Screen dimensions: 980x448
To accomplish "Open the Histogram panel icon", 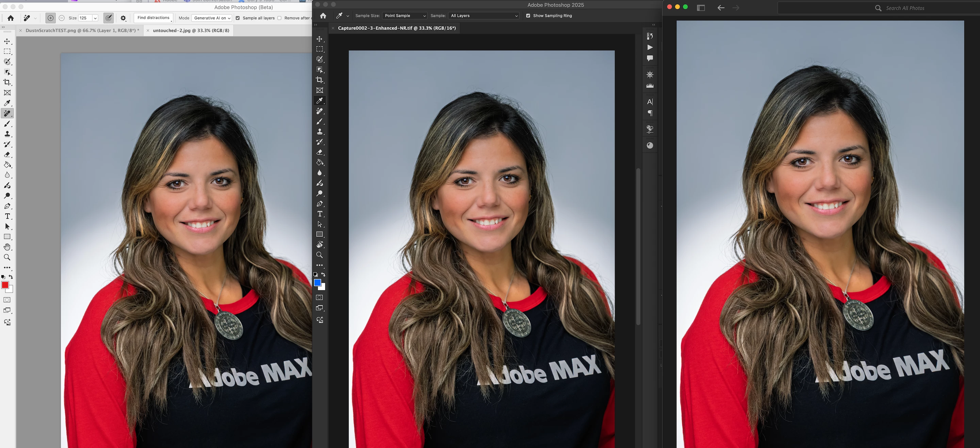I will coord(650,86).
